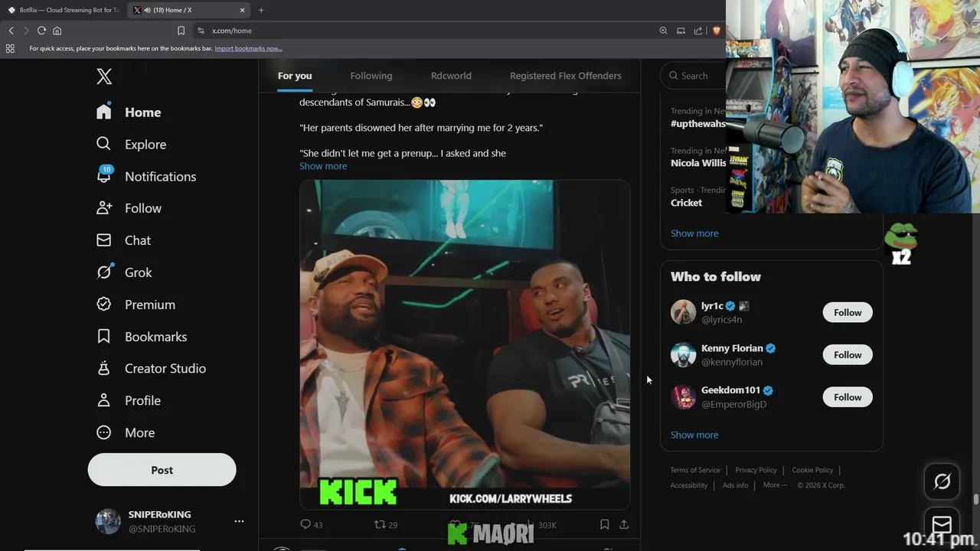Open the Cricket trending topic
This screenshot has width=980, height=551.
686,203
